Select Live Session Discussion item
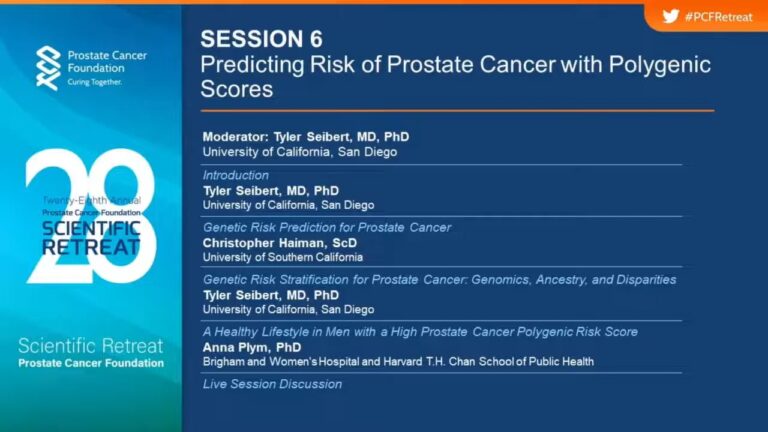The height and width of the screenshot is (432, 768). pos(272,384)
